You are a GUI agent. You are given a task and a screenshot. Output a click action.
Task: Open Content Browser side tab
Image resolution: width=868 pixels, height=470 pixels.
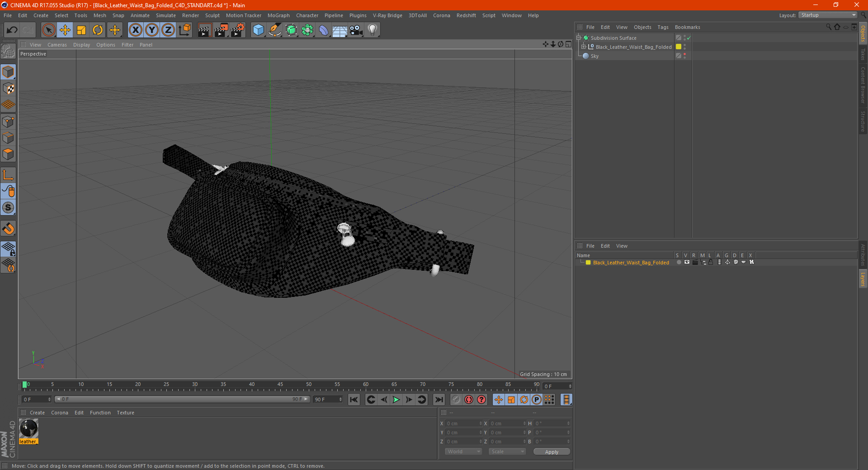(863, 85)
